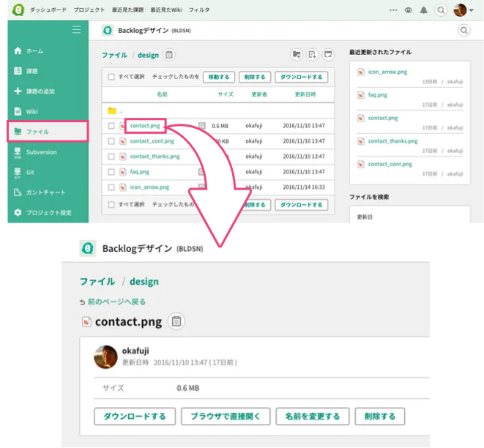Click the top 削除する button in the file list
Viewport: 484px width, 448px height.
click(x=255, y=77)
